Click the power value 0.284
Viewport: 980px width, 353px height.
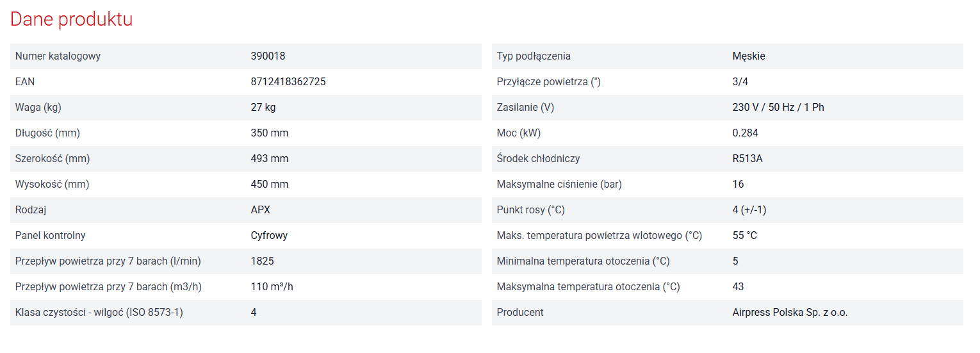745,133
